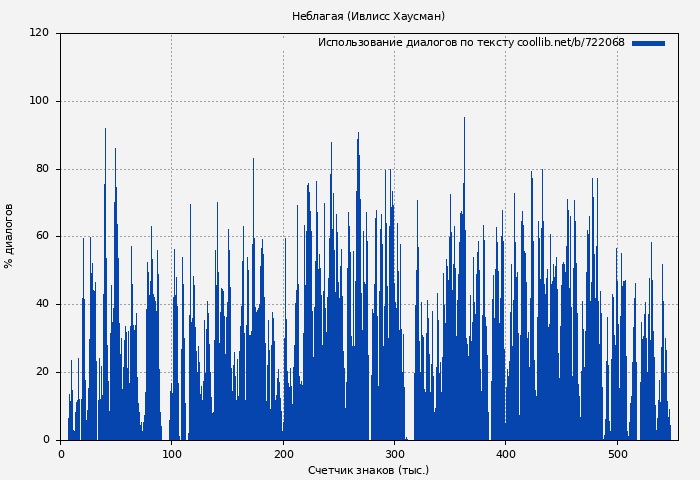Click the tall bar peak just before 50 thousand
Image resolution: width=700 pixels, height=480 pixels.
point(105,130)
